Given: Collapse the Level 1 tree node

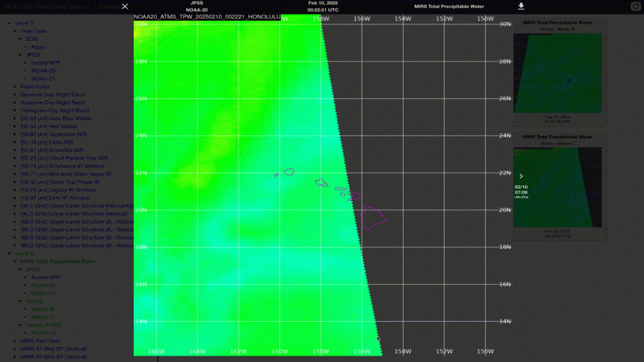Looking at the screenshot, I should point(9,23).
